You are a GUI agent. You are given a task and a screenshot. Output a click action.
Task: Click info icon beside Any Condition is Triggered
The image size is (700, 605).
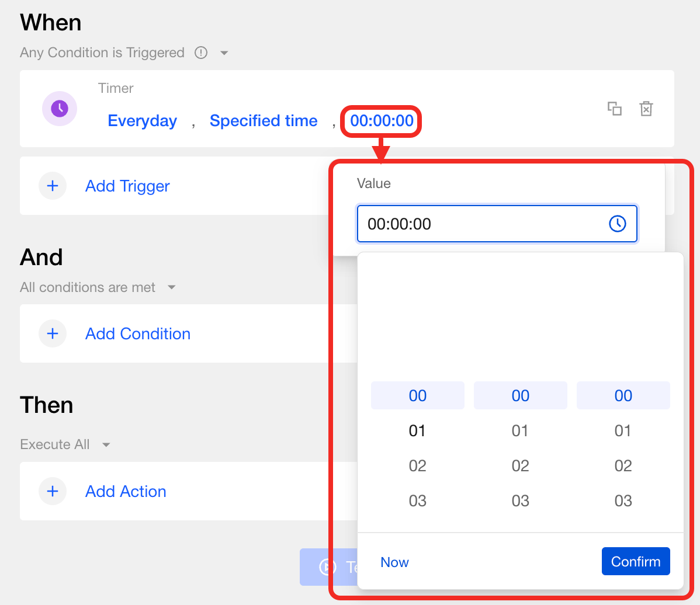201,53
